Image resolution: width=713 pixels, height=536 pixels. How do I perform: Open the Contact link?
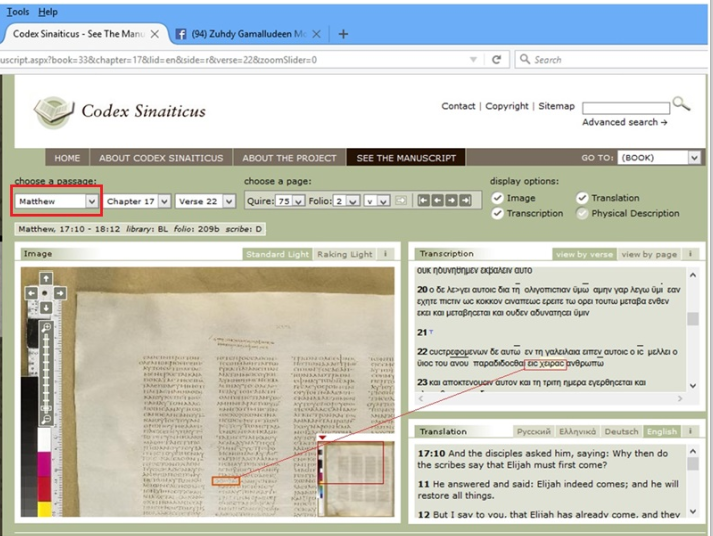coord(458,106)
